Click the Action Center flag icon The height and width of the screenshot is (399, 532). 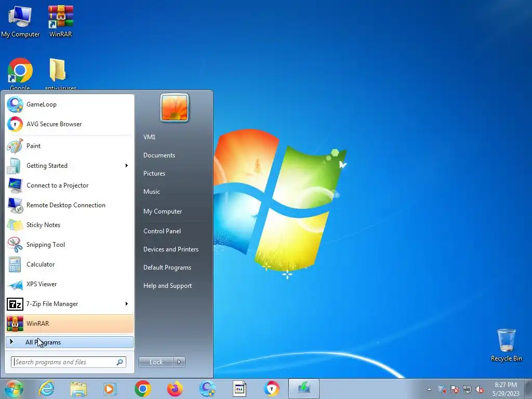click(454, 389)
